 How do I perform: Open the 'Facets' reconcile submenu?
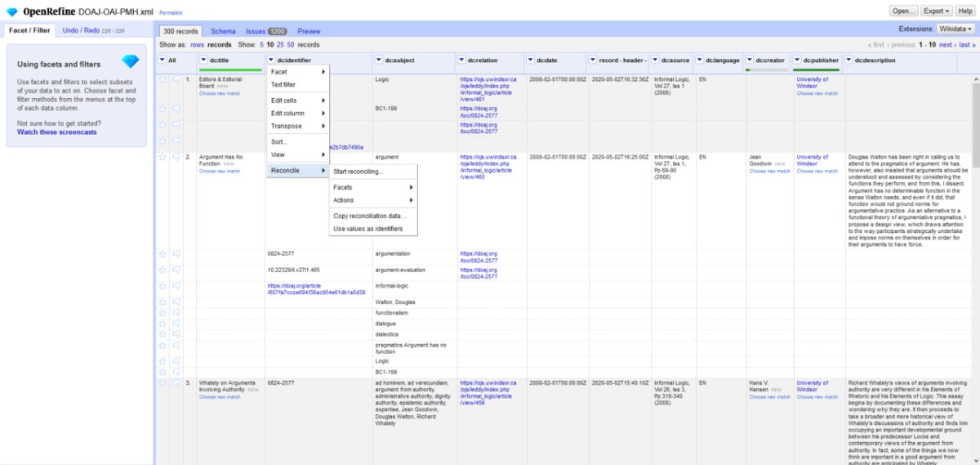[x=372, y=187]
